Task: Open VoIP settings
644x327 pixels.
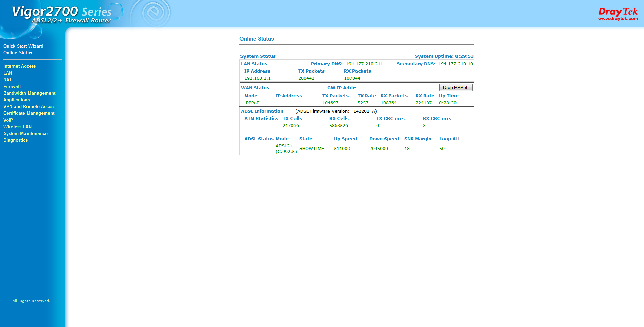Action: 8,120
